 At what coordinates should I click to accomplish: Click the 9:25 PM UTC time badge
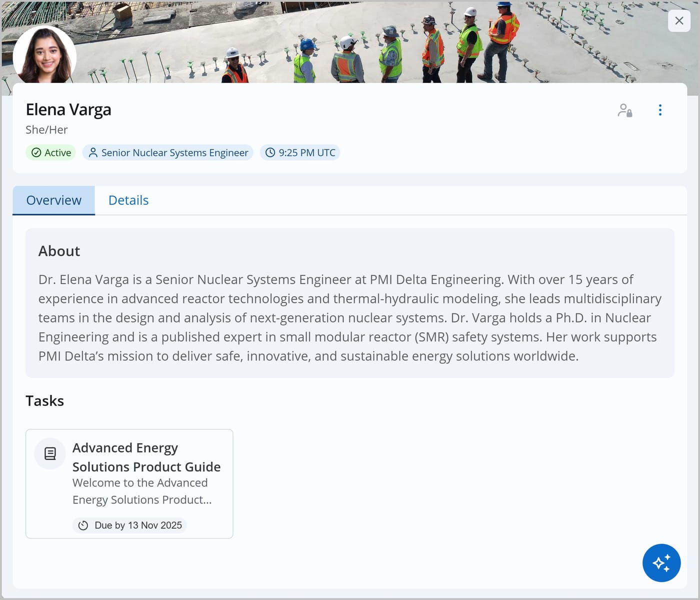300,152
